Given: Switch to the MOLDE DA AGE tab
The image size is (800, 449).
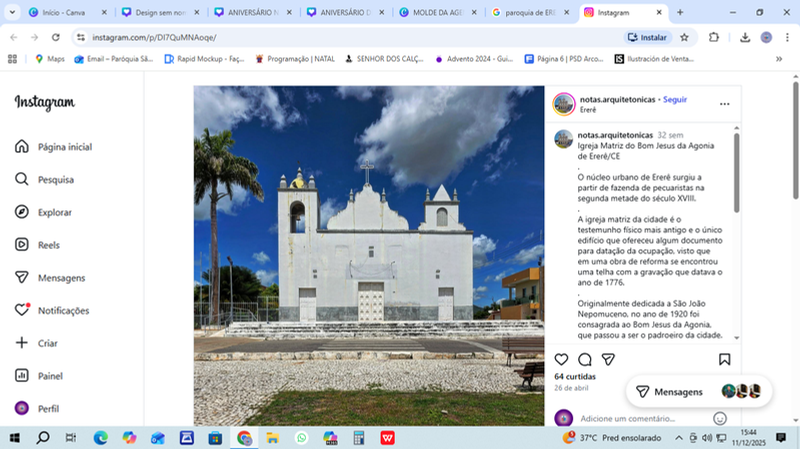Looking at the screenshot, I should pyautogui.click(x=438, y=12).
